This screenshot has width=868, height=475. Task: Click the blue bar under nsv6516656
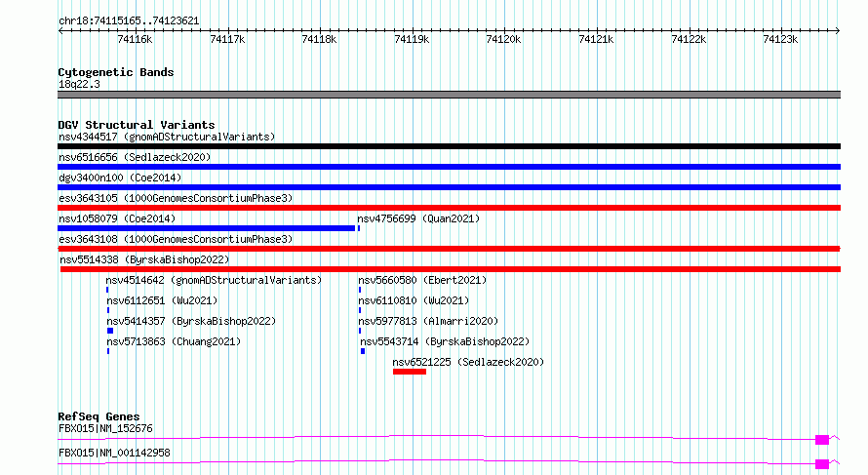(x=449, y=167)
